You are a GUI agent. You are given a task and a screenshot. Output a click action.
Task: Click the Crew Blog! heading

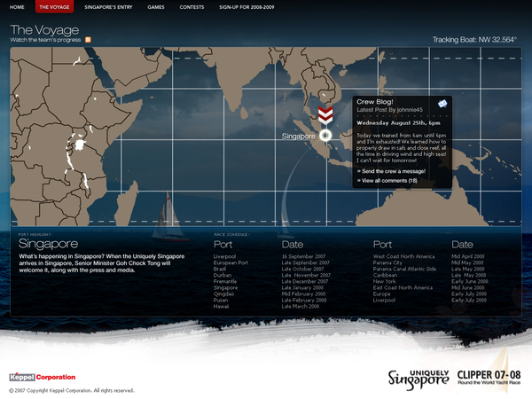[375, 101]
